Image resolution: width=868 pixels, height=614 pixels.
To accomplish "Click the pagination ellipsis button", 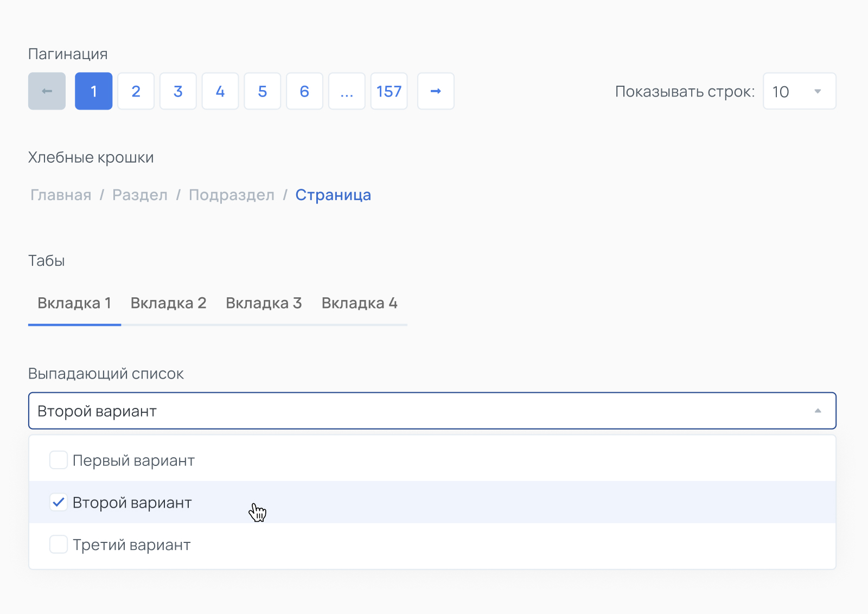I will coord(347,91).
